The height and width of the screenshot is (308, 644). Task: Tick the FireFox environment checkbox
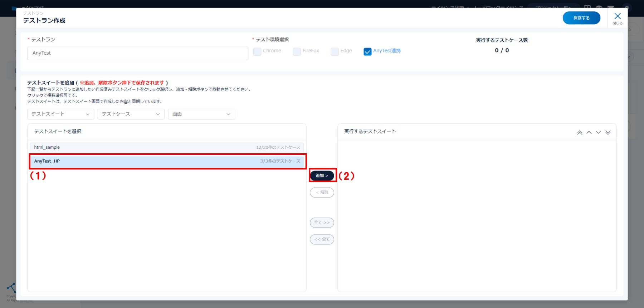pos(297,51)
